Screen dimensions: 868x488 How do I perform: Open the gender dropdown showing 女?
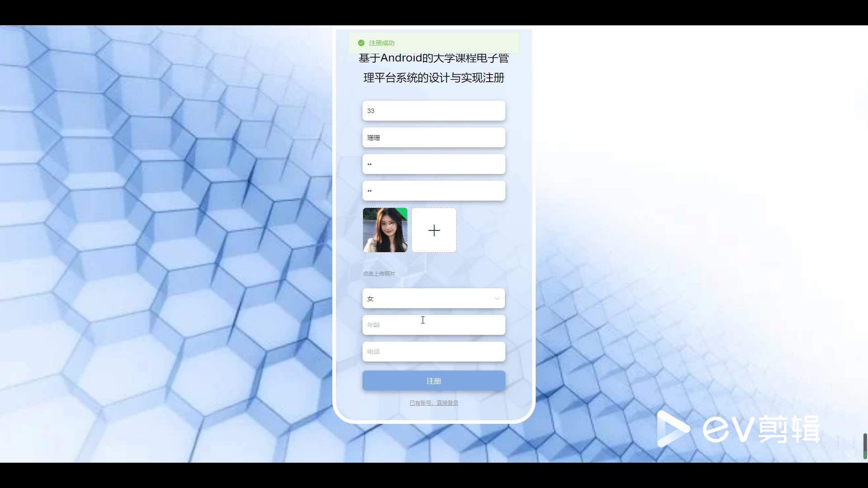(434, 298)
